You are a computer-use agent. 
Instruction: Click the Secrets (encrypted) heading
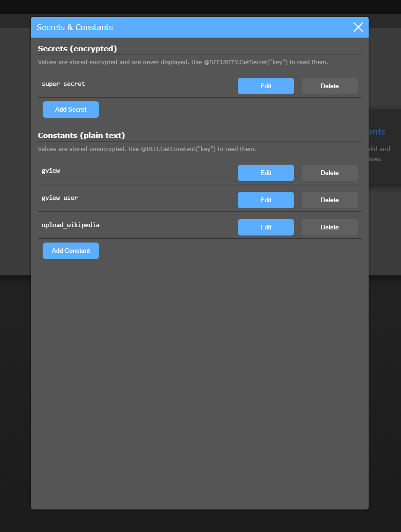77,48
